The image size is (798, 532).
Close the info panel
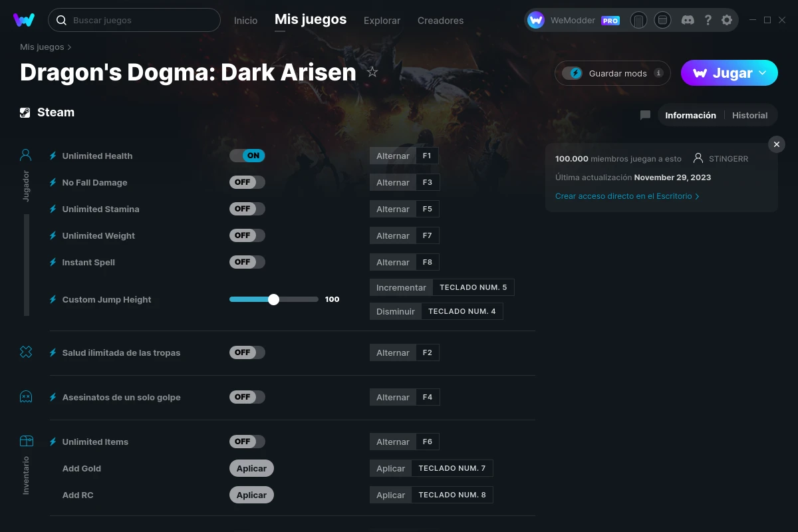coord(777,144)
